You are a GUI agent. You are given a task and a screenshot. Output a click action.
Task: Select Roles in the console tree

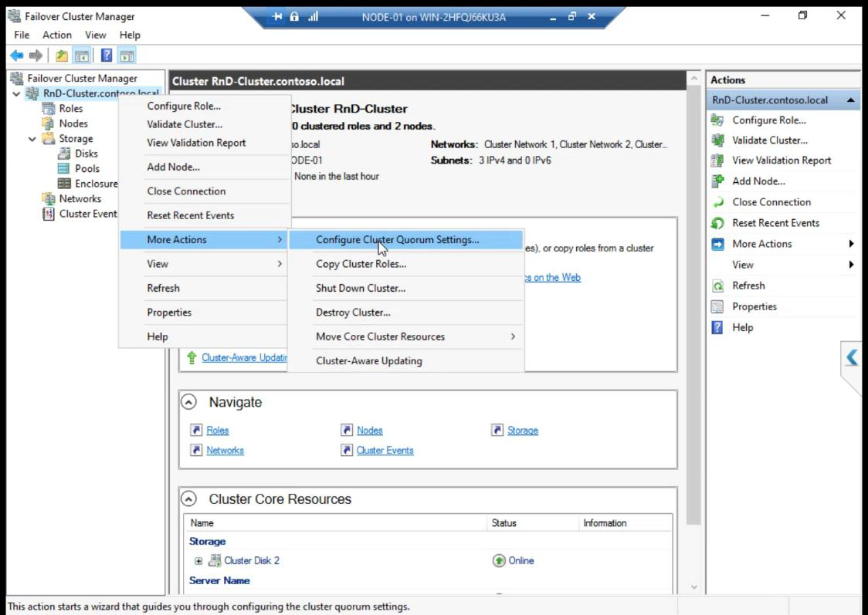[71, 108]
